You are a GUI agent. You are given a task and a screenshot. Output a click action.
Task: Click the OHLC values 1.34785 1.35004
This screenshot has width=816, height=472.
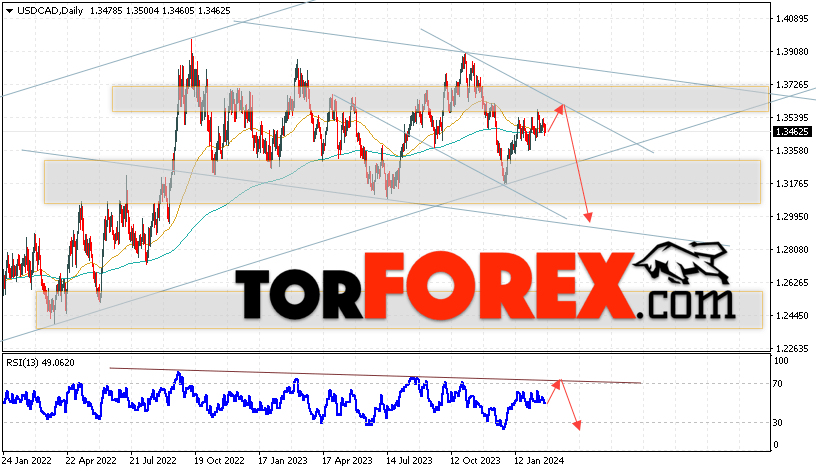[122, 11]
